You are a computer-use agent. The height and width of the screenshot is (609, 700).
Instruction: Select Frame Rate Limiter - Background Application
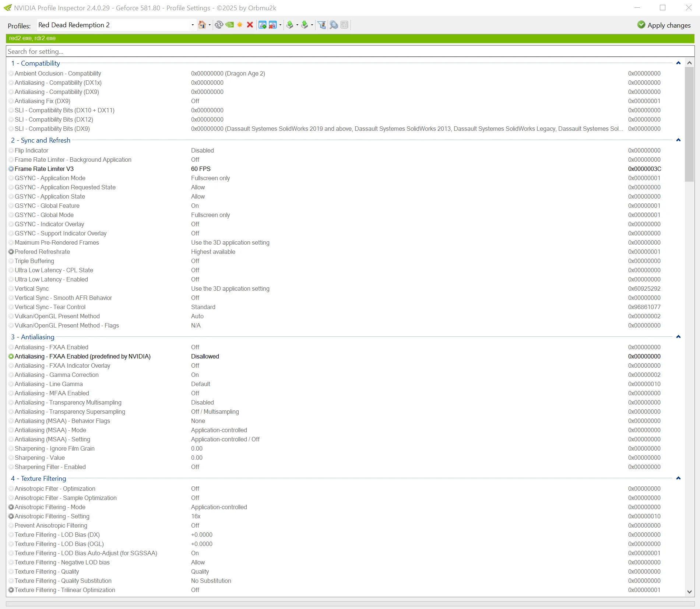73,160
